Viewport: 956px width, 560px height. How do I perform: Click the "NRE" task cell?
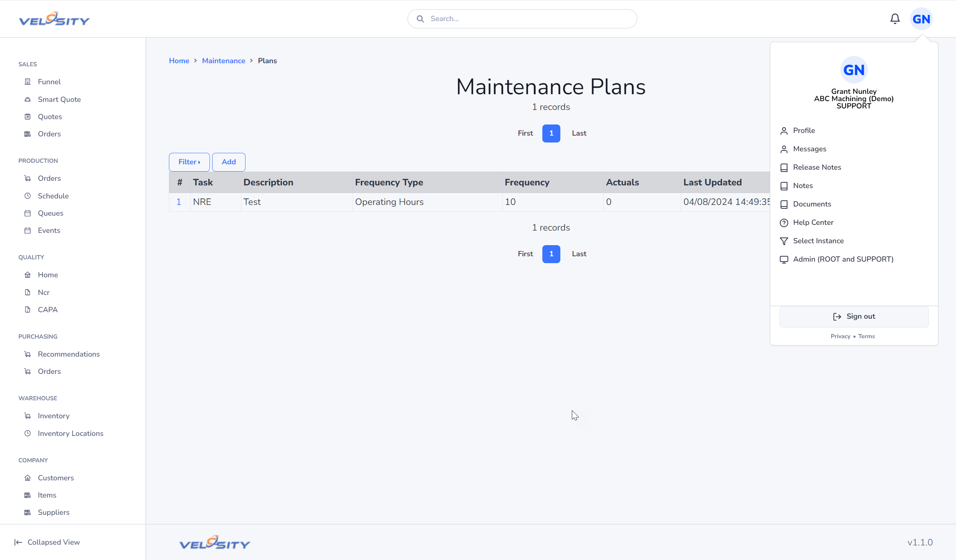[216, 202]
